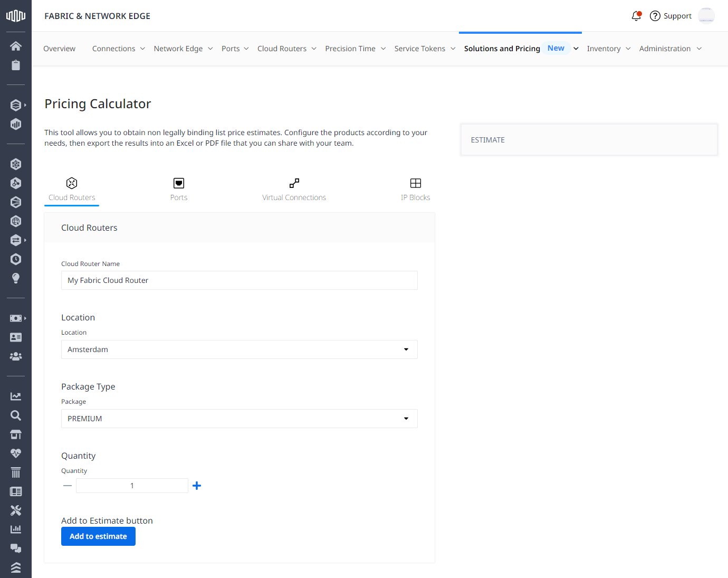Open the lightbulb icon in sidebar

[x=16, y=278]
